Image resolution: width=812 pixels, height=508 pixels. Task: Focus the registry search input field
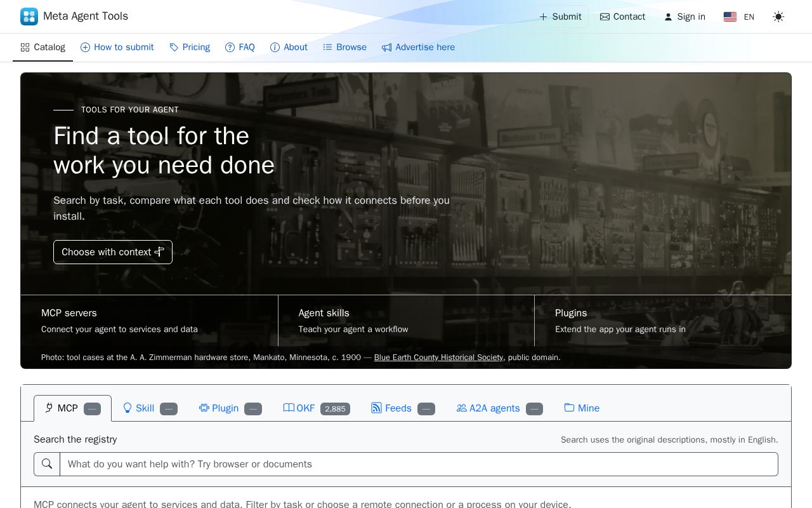[x=419, y=464]
